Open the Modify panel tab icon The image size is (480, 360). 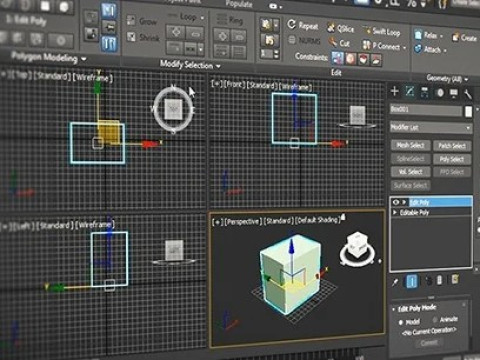[410, 91]
